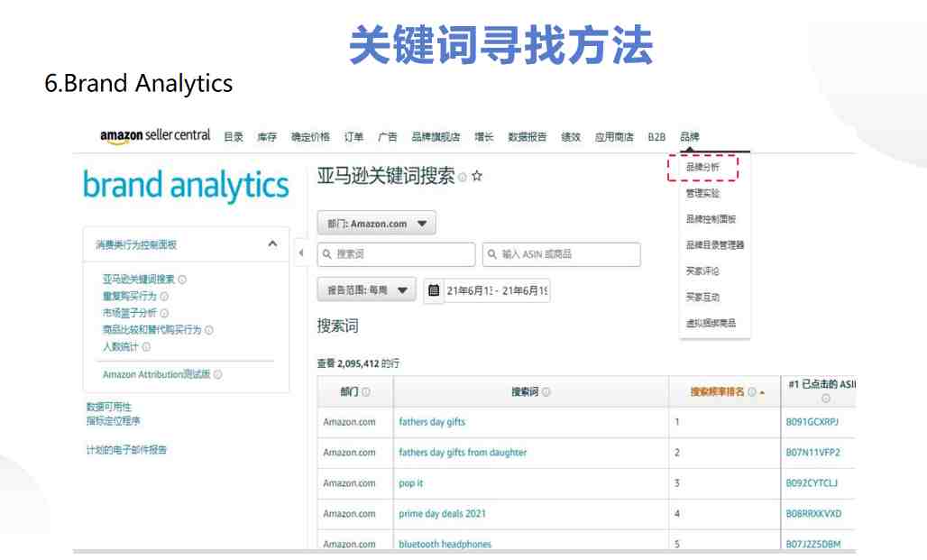Open the 人数统计 sidebar link
The height and width of the screenshot is (560, 927).
pyautogui.click(x=121, y=346)
